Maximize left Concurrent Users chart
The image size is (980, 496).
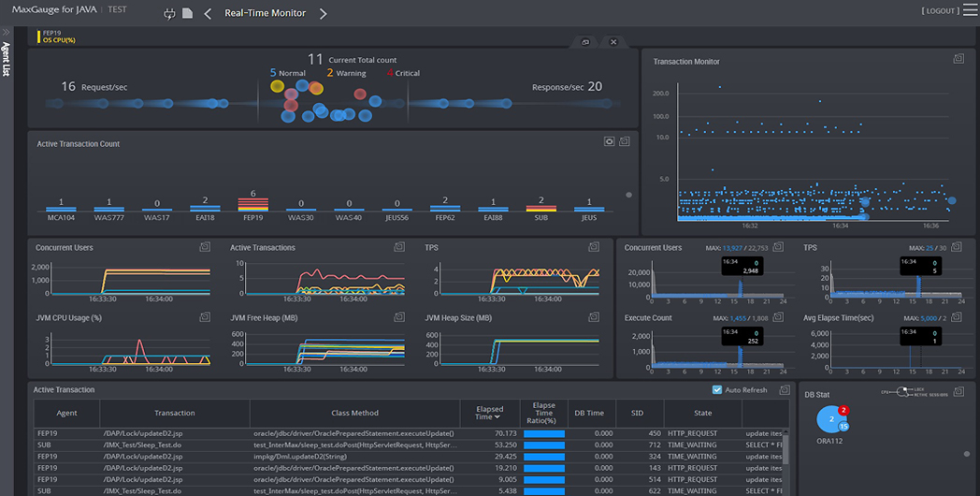[x=205, y=247]
